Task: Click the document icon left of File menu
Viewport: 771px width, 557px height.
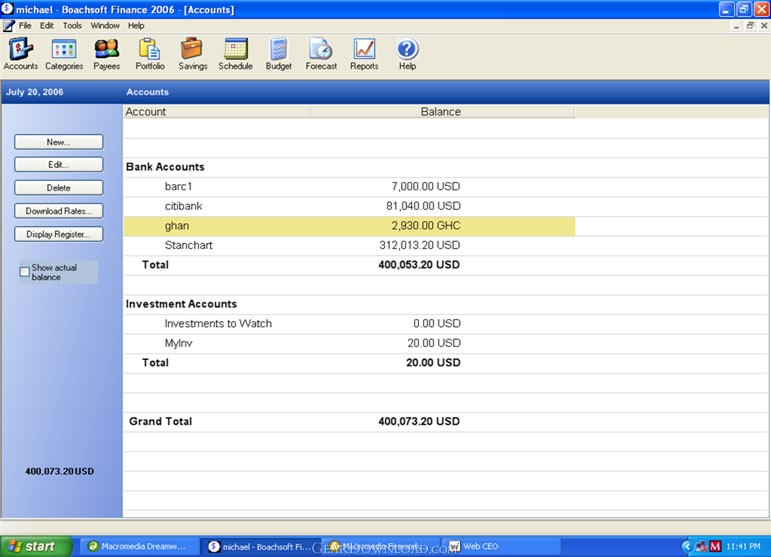Action: click(8, 26)
